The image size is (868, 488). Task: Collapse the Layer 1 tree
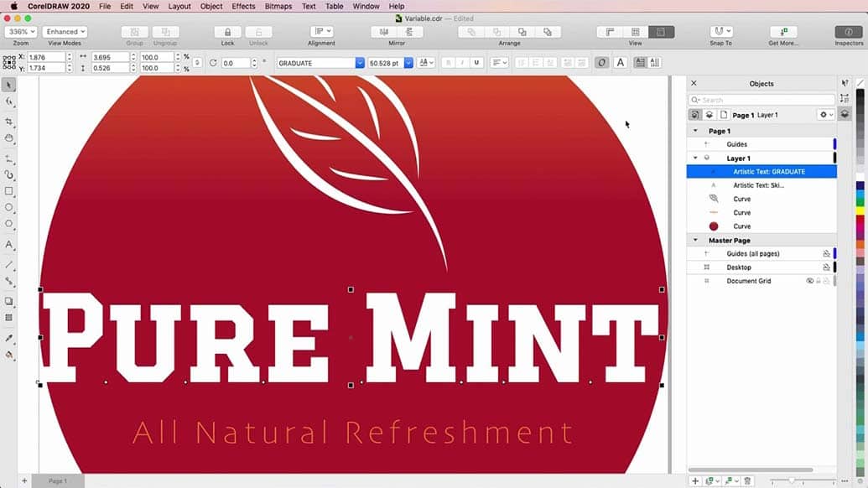coord(695,158)
